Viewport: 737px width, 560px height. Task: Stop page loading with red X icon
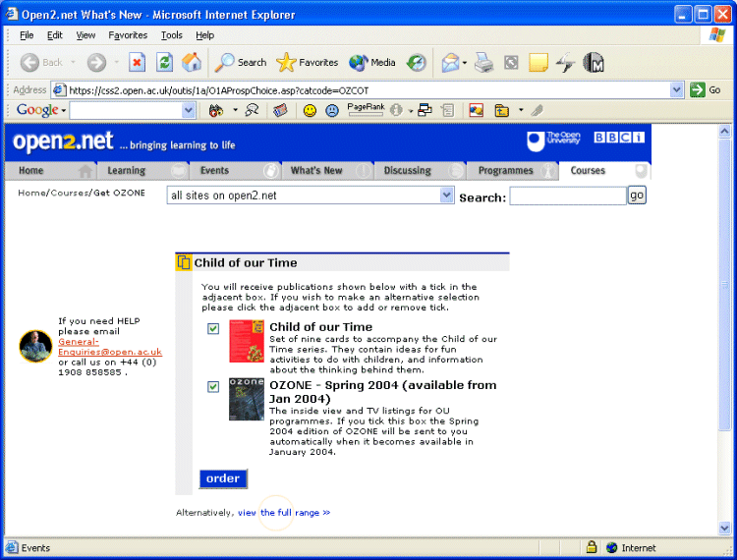coord(137,63)
